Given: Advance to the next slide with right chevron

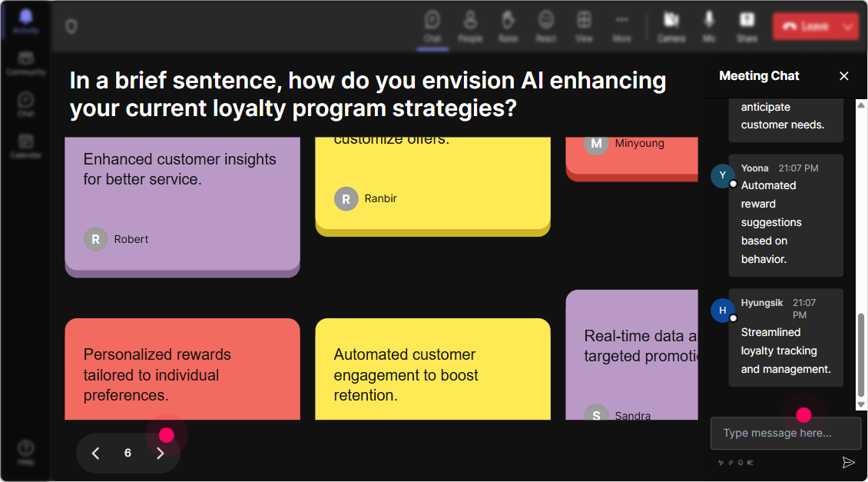Looking at the screenshot, I should click(160, 454).
